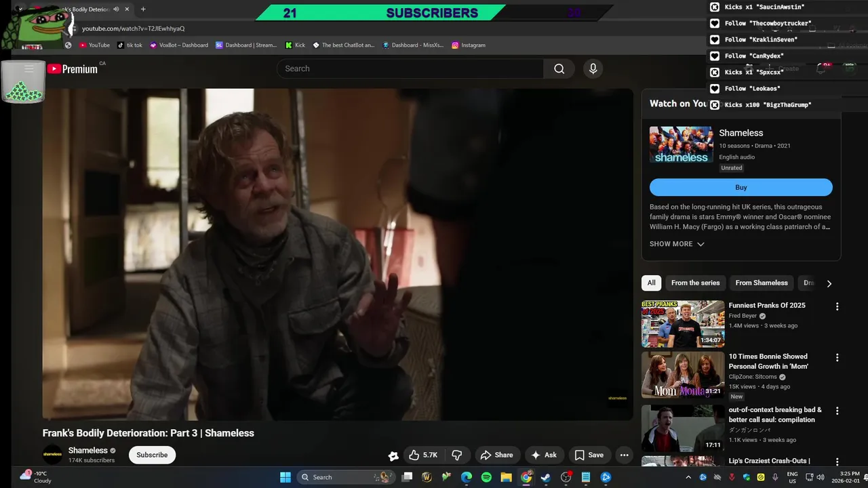Viewport: 868px width, 488px height.
Task: Open menu for 10 Times Bonnie video
Action: click(x=837, y=357)
